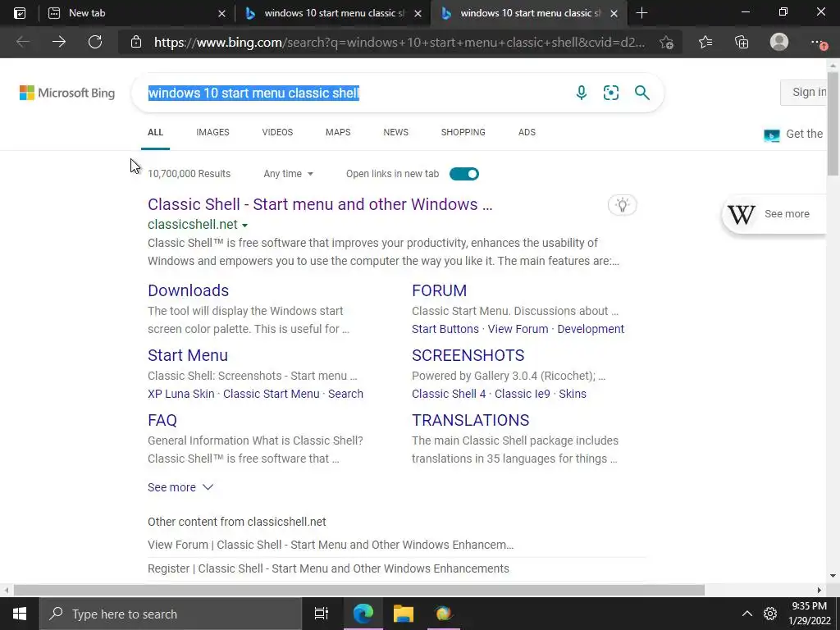Select the IMAGES search tab
Screen dimensions: 840x630
pos(212,132)
